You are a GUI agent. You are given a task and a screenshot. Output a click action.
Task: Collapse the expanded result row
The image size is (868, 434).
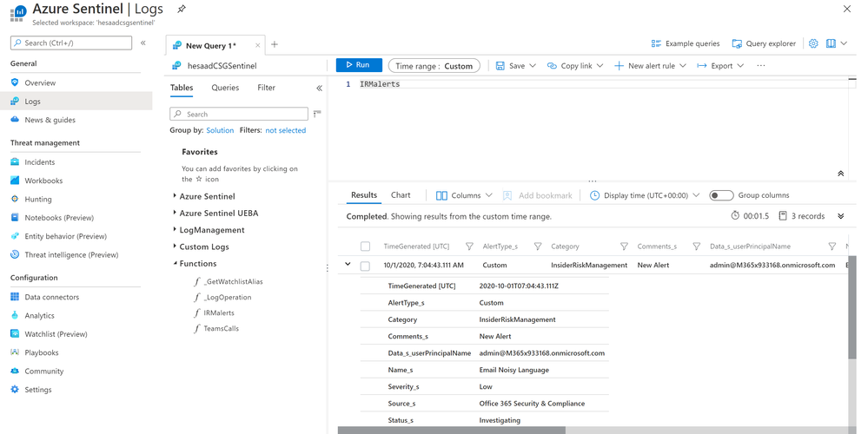tap(348, 264)
